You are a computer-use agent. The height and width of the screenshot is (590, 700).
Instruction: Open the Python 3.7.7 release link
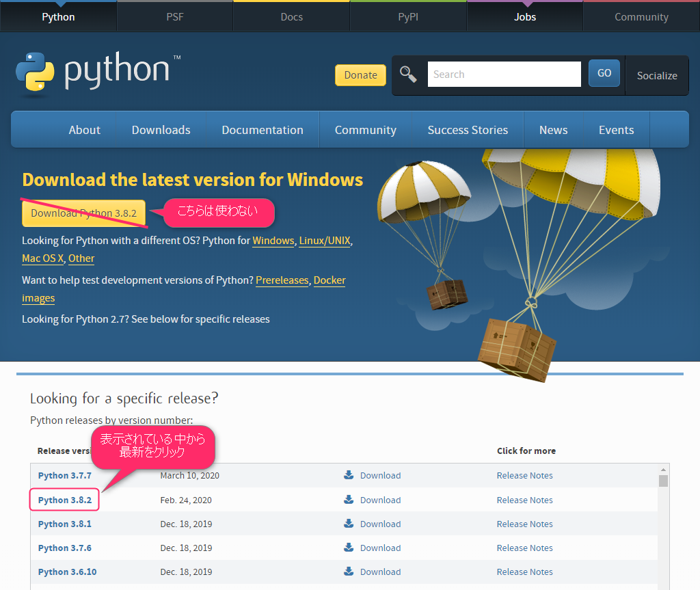[x=65, y=475]
